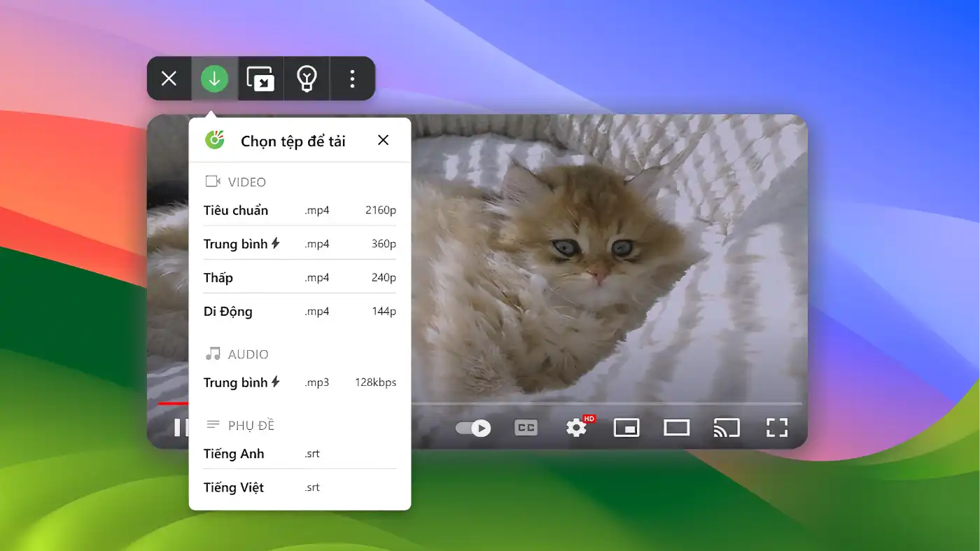
Task: Switch to theater mode view
Action: tap(676, 428)
